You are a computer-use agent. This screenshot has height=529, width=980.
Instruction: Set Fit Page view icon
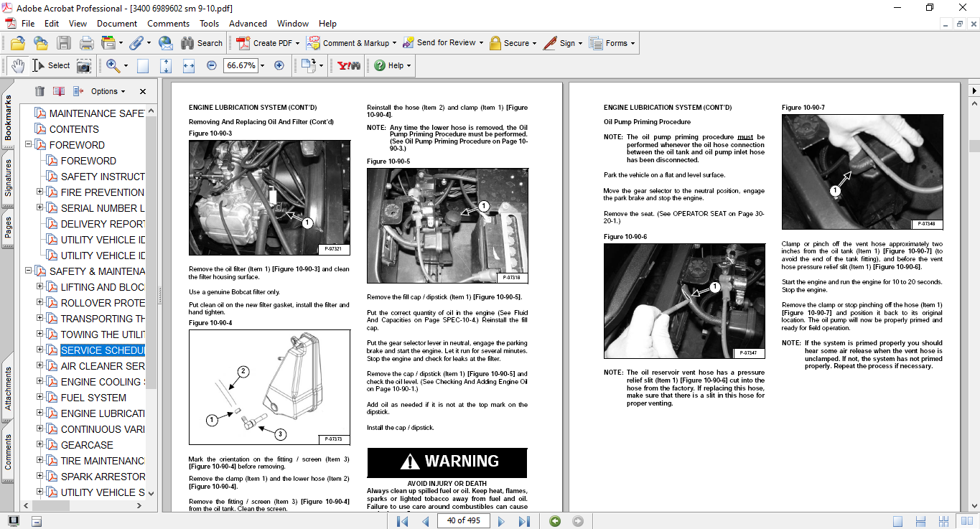(x=166, y=65)
